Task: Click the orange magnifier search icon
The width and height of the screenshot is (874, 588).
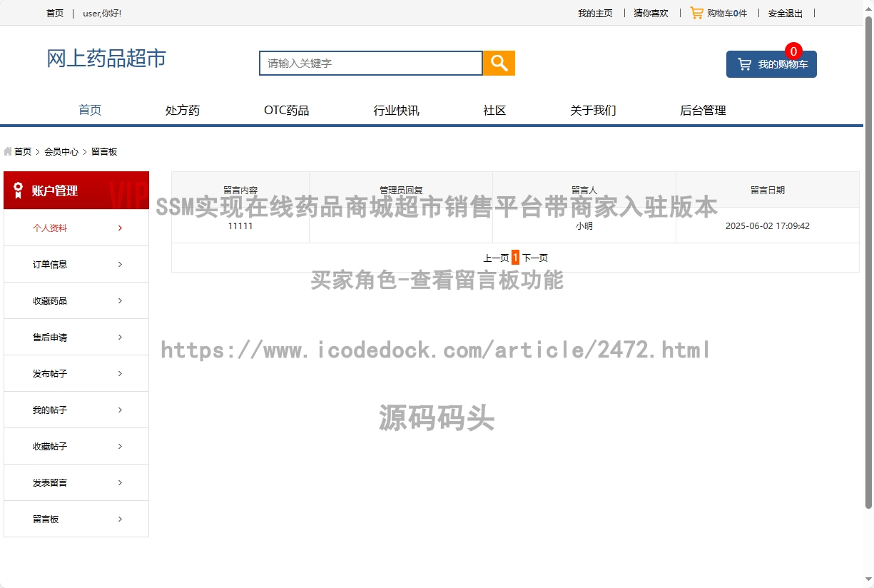Action: pyautogui.click(x=499, y=63)
